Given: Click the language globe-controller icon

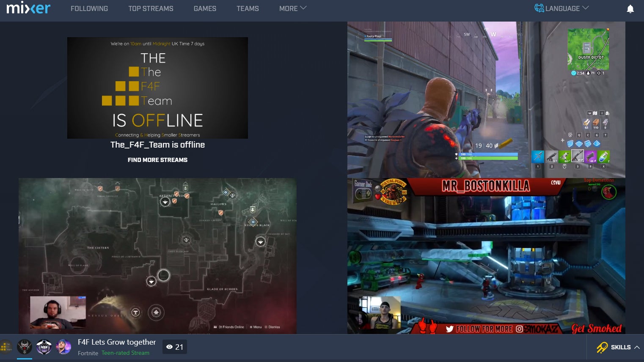Looking at the screenshot, I should [x=539, y=8].
